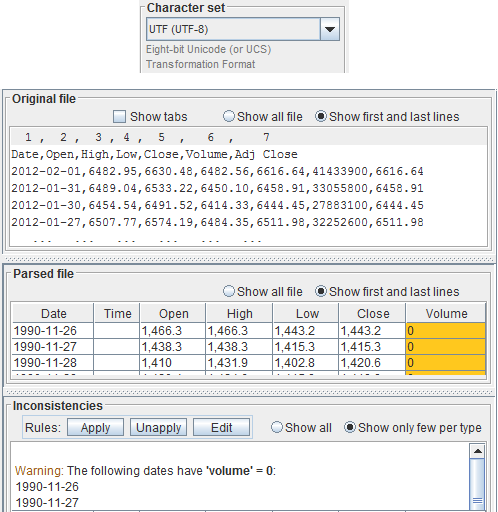Click highlighted Volume 0 cell for 1990-11-27
Image resolution: width=498 pixels, height=512 pixels.
[x=446, y=347]
